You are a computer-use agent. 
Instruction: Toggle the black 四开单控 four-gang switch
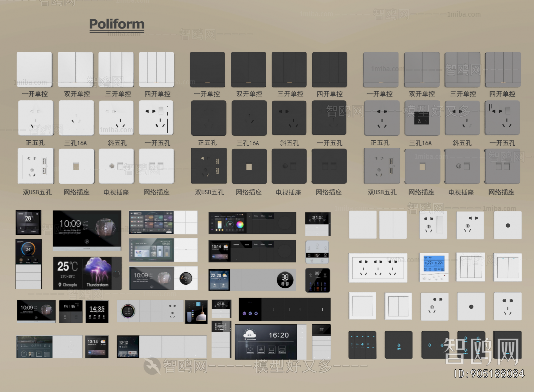[x=329, y=70]
